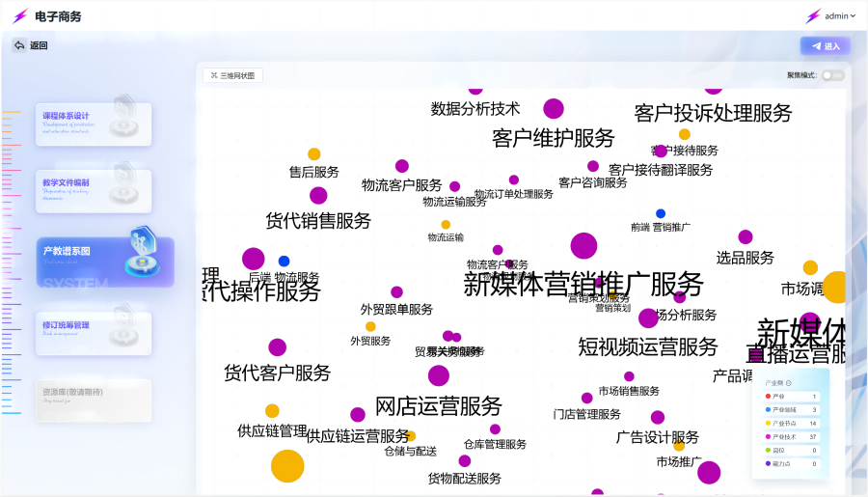868x497 pixels.
Task: Click the purple node above 网店运营服务
Action: [x=439, y=375]
